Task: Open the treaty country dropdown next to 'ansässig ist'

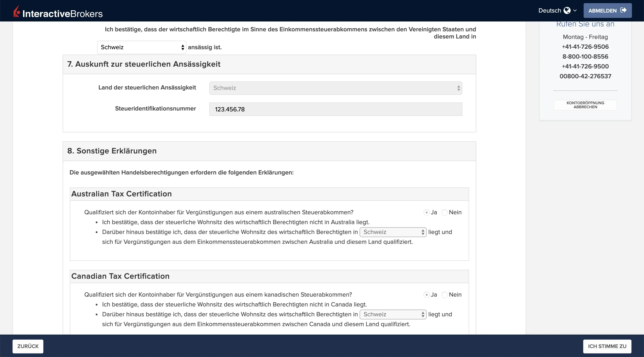Action: [142, 47]
